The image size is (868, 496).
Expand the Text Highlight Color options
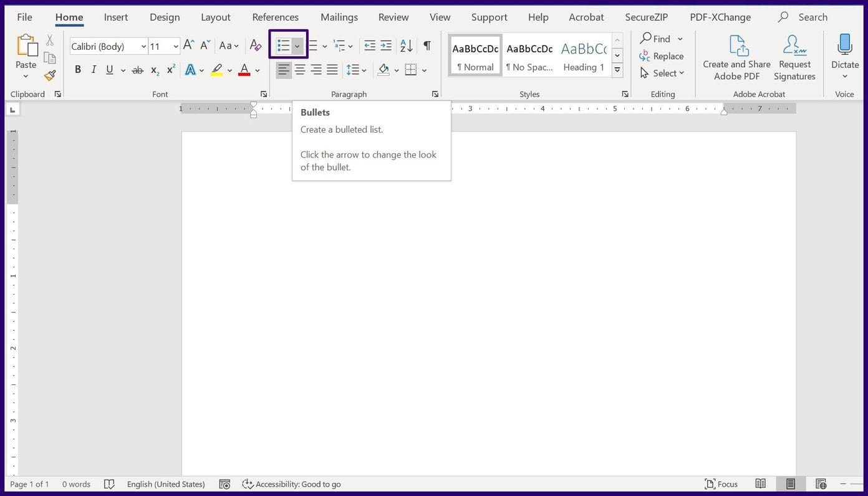click(x=228, y=70)
